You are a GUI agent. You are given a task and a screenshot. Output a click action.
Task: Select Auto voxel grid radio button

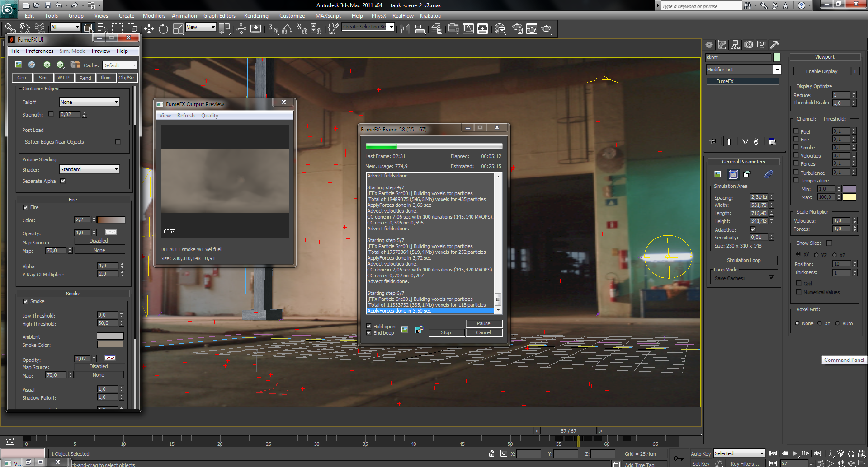tap(837, 323)
